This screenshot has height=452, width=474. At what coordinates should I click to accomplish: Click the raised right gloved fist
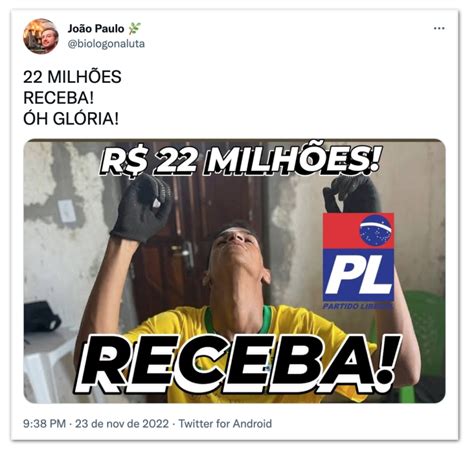pyautogui.click(x=352, y=194)
